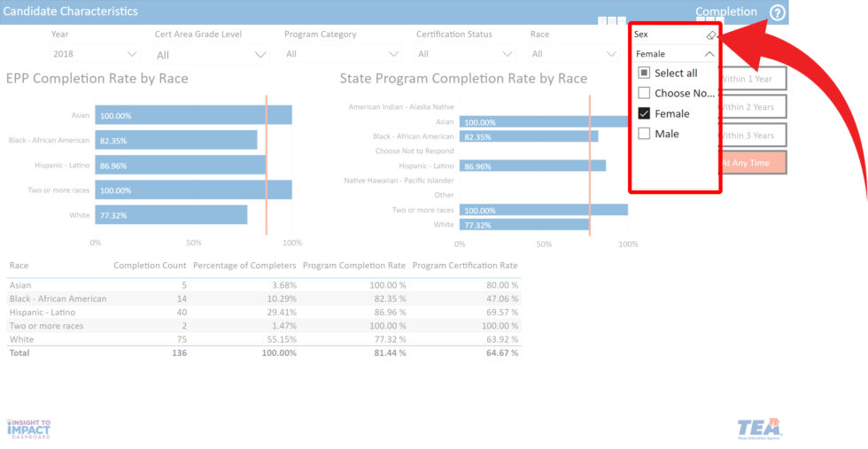
Task: Choose the Within 3 Years button
Action: click(751, 135)
